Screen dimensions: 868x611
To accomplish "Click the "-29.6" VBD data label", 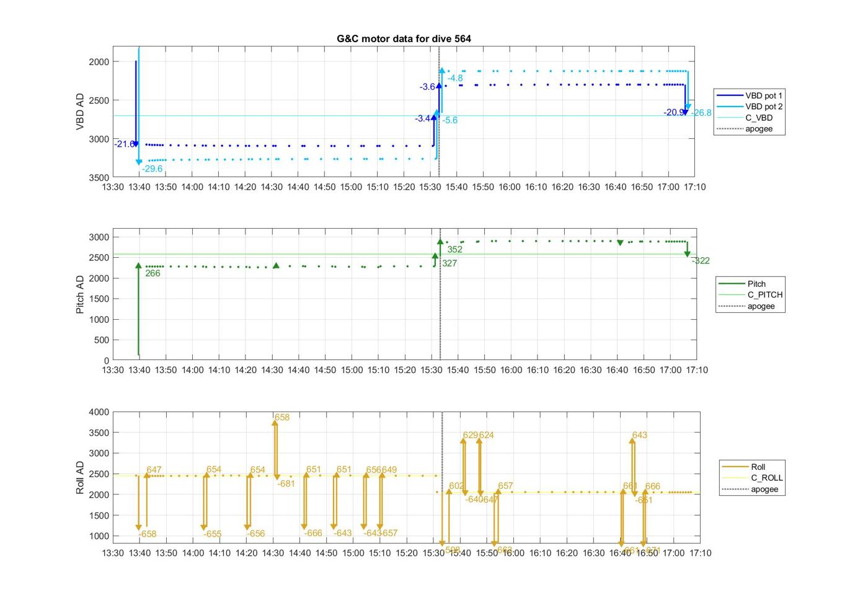I will (152, 169).
